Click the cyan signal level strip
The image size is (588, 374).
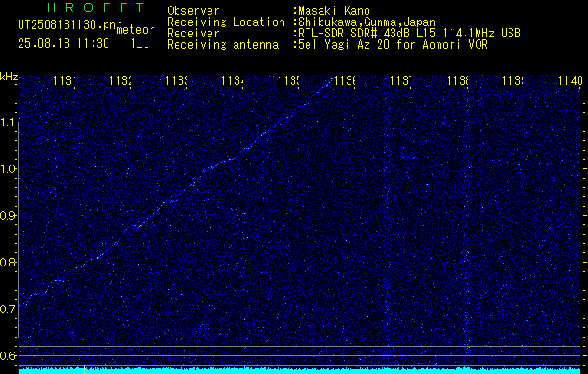[299, 371]
